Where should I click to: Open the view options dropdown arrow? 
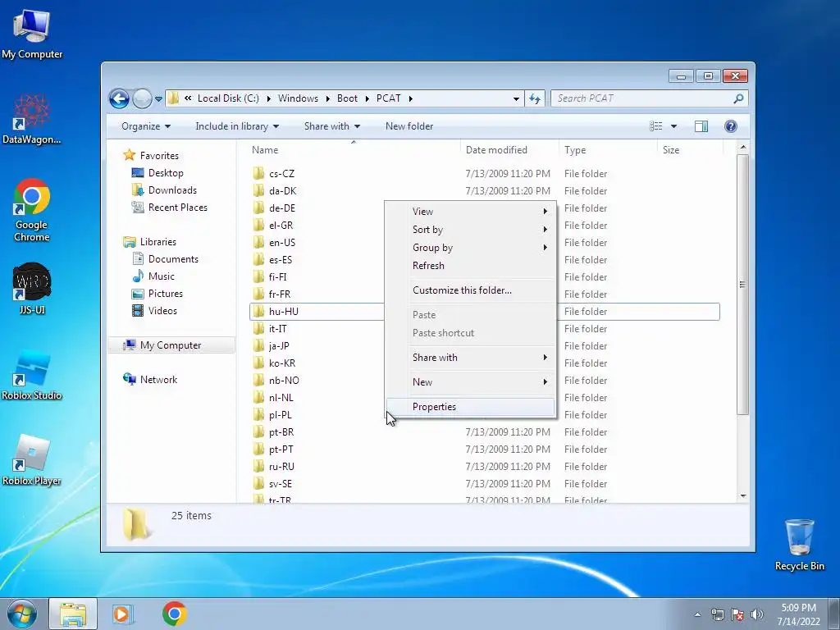[x=674, y=126]
